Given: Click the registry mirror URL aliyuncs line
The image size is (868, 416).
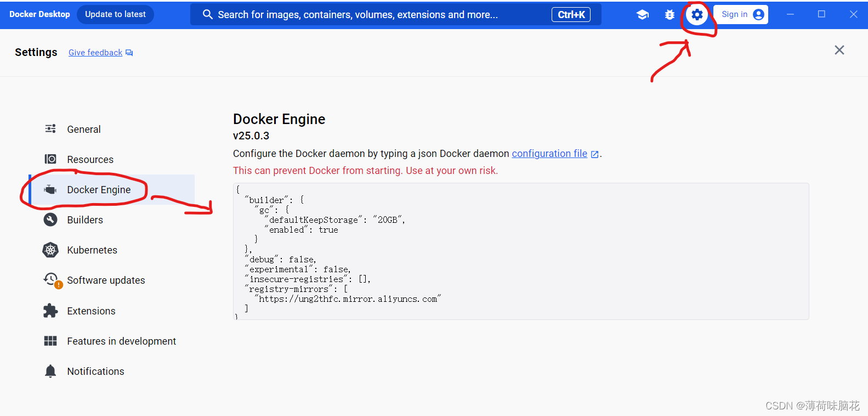Looking at the screenshot, I should point(348,299).
